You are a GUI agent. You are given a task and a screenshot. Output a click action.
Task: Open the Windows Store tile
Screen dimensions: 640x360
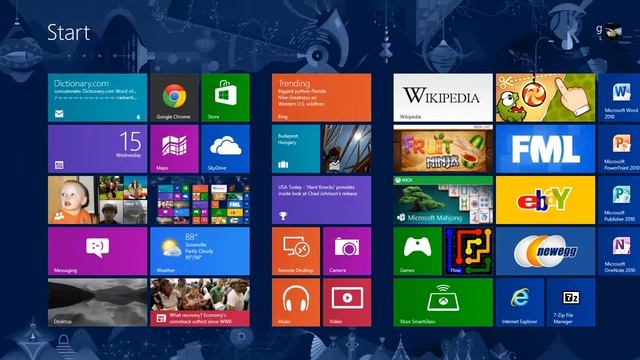tap(225, 98)
